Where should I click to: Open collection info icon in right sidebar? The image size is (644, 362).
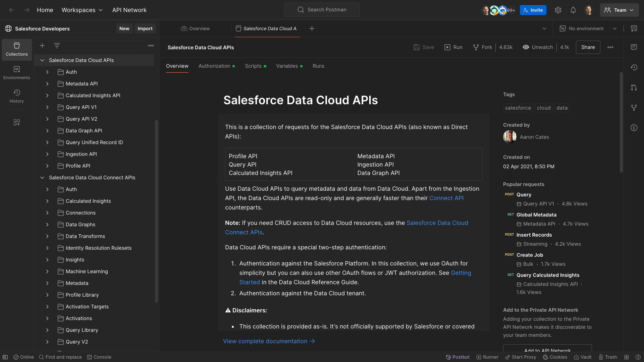click(634, 128)
